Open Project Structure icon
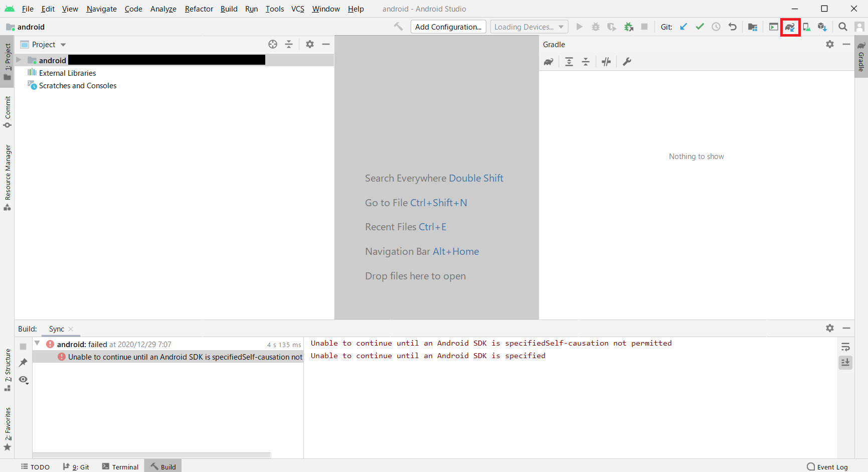 (753, 27)
